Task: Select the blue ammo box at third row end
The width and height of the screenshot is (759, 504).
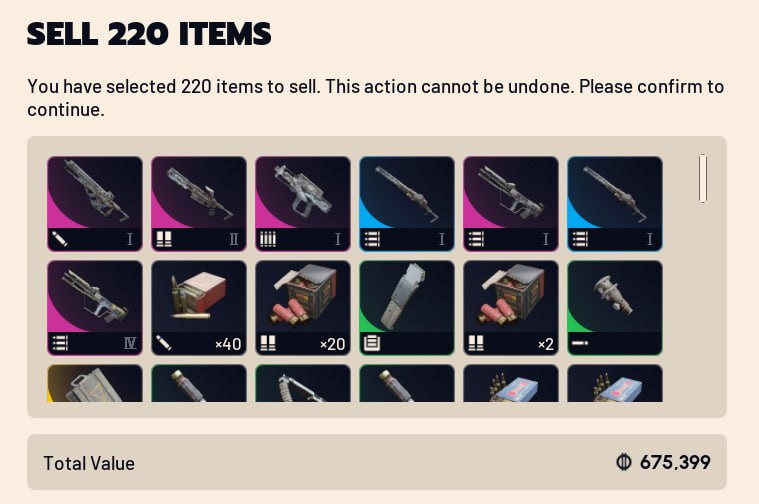Action: 615,383
